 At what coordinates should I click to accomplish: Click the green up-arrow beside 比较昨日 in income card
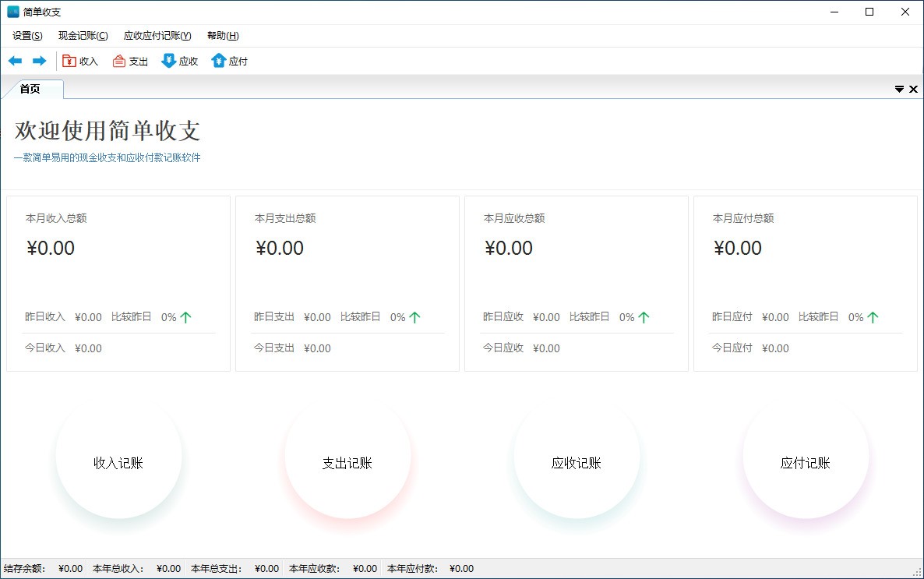pos(185,316)
